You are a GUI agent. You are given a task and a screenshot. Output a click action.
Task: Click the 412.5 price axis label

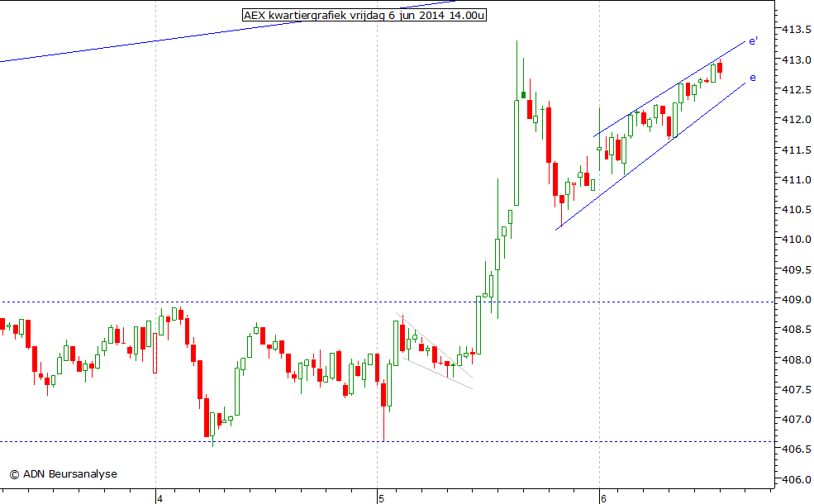[x=797, y=90]
